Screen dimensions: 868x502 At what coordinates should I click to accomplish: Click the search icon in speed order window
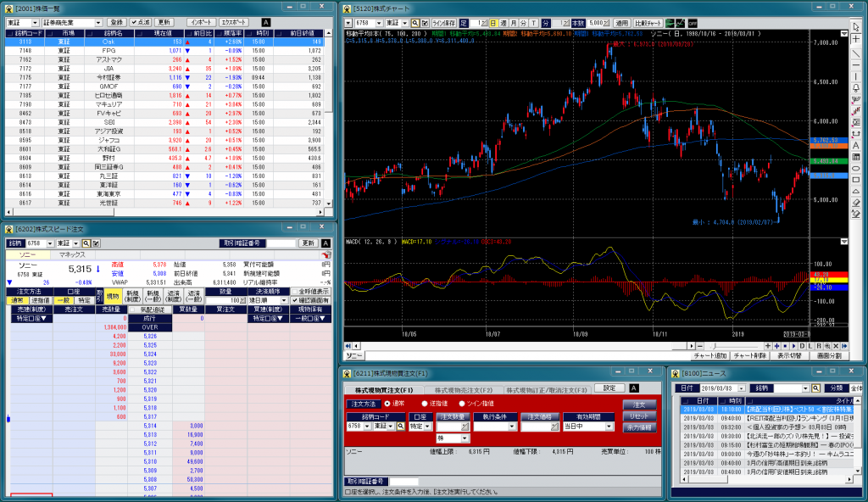pos(86,243)
